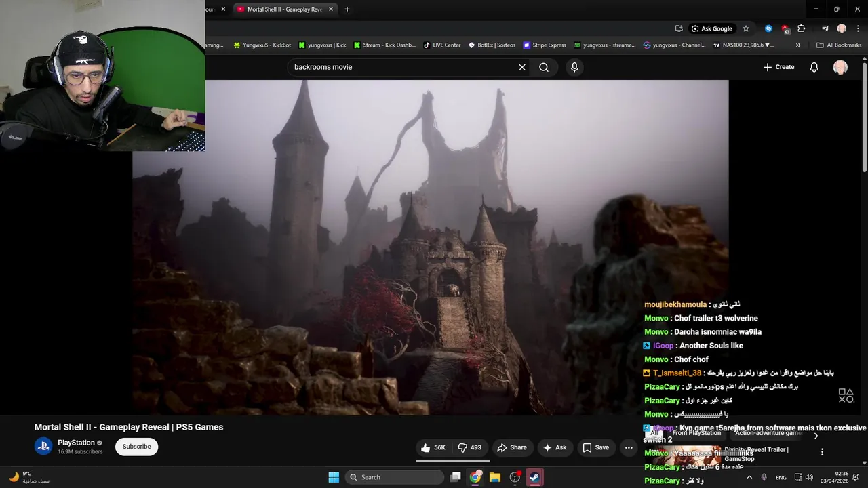The width and height of the screenshot is (868, 488).
Task: Open the yungvixus - streamelements bookmark
Action: tap(605, 45)
